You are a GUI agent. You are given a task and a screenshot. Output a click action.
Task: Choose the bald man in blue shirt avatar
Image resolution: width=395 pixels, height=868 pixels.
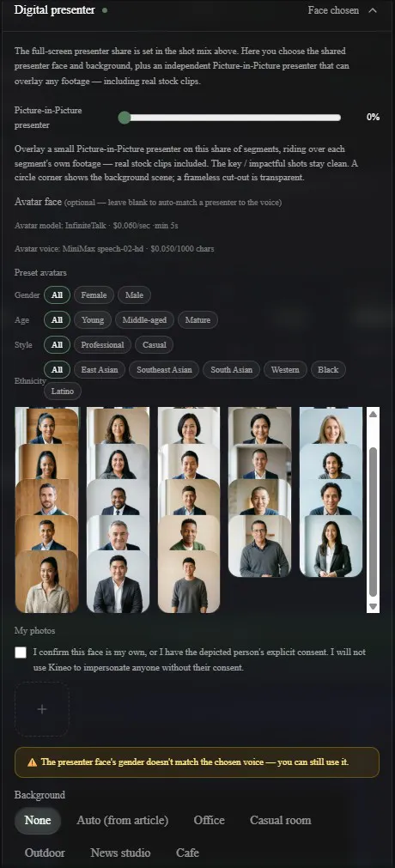260,497
